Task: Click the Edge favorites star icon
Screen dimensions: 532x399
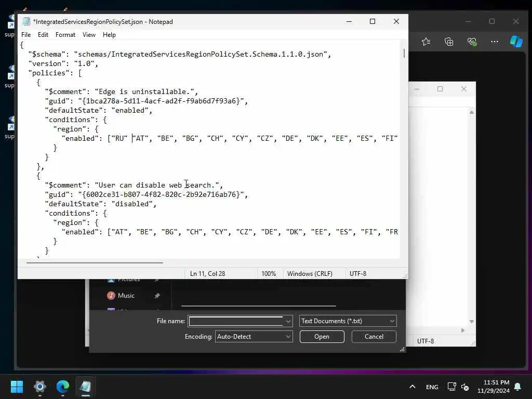Action: click(426, 42)
